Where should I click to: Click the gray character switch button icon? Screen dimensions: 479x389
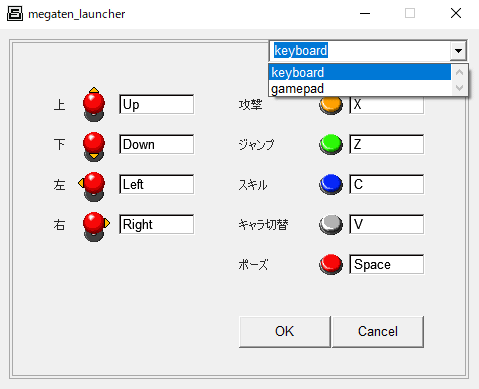point(331,224)
